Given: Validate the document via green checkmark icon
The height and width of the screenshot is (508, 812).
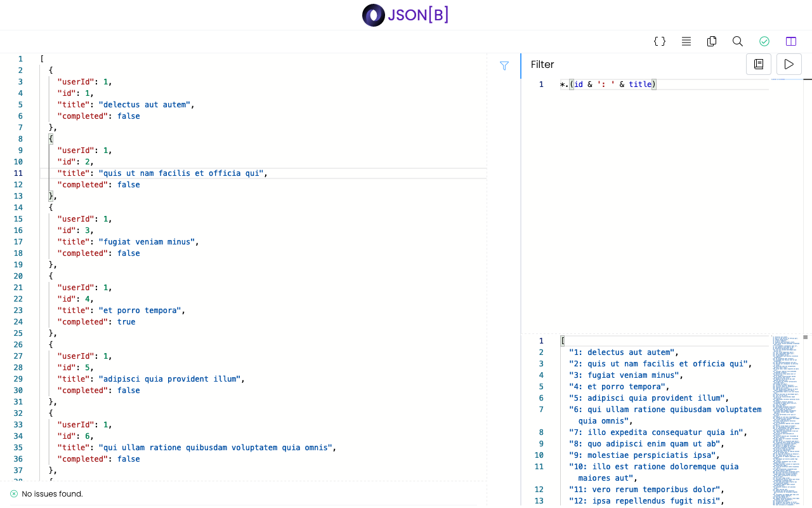Looking at the screenshot, I should pos(764,41).
